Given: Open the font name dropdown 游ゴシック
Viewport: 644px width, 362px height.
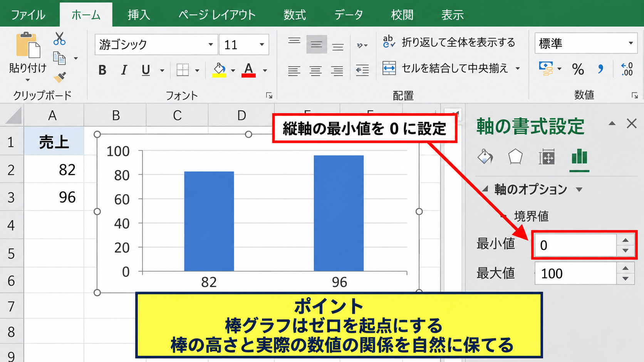Looking at the screenshot, I should [210, 44].
